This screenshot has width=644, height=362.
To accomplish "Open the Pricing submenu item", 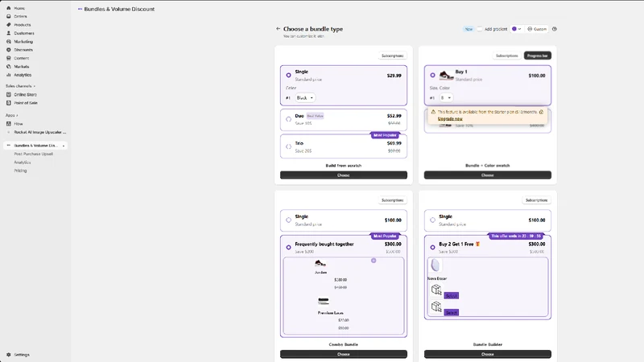I will coord(20,171).
